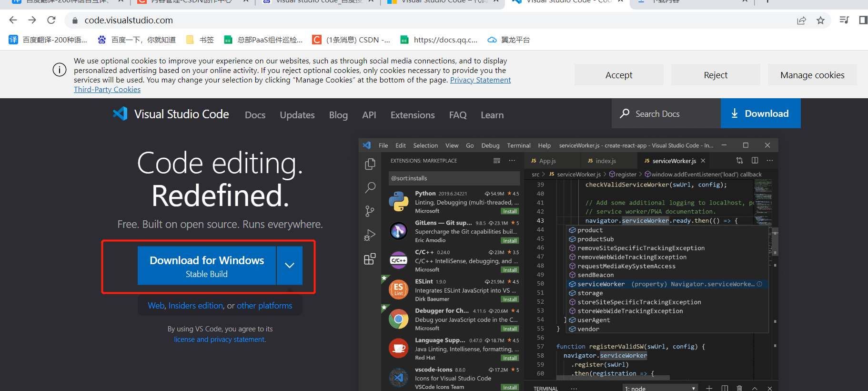The height and width of the screenshot is (391, 868).
Task: Click the Debugger for Chrome extension icon
Action: pyautogui.click(x=399, y=319)
